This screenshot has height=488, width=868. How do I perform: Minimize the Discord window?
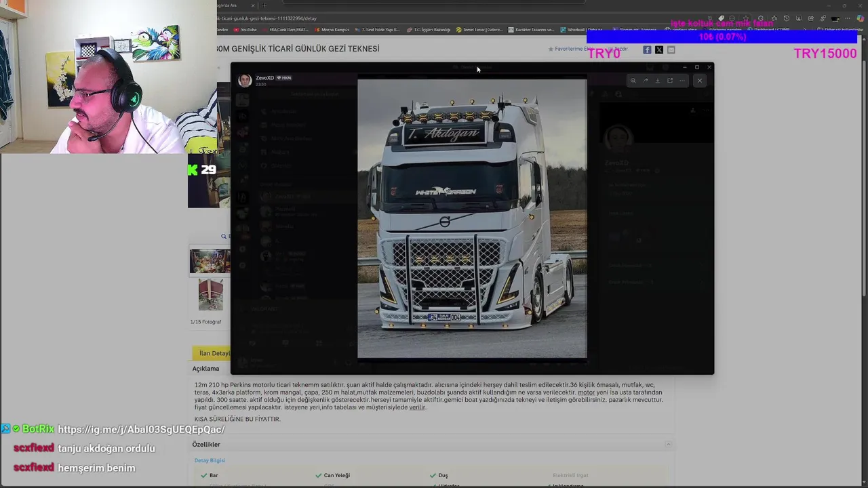pos(684,67)
